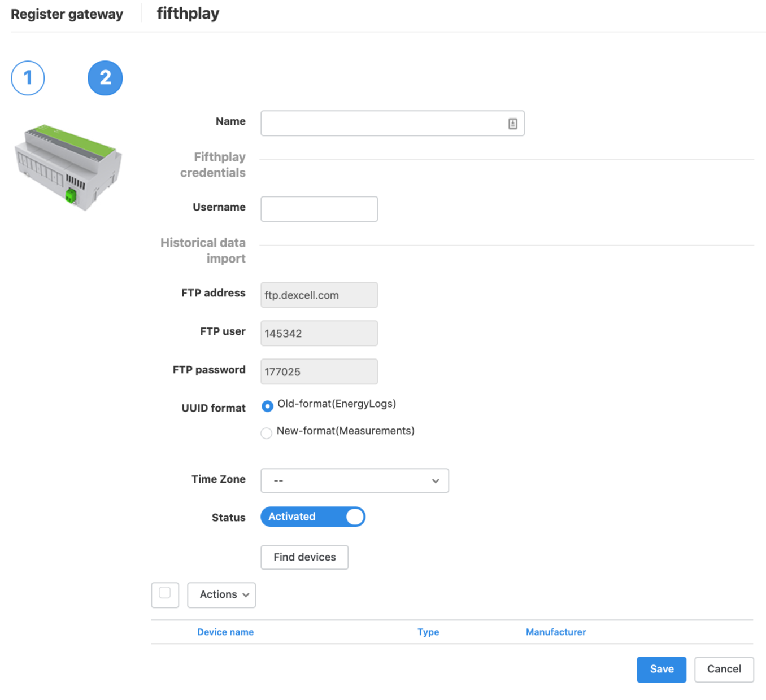Click the UUID format label

[x=214, y=408]
